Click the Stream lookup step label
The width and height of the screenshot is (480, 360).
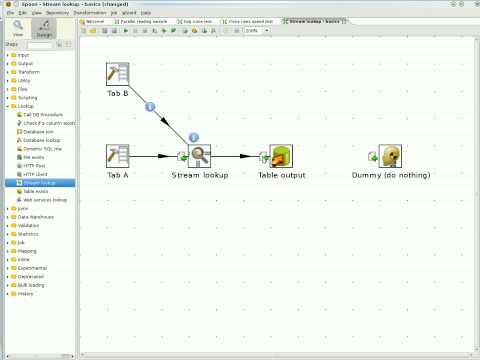click(x=200, y=175)
